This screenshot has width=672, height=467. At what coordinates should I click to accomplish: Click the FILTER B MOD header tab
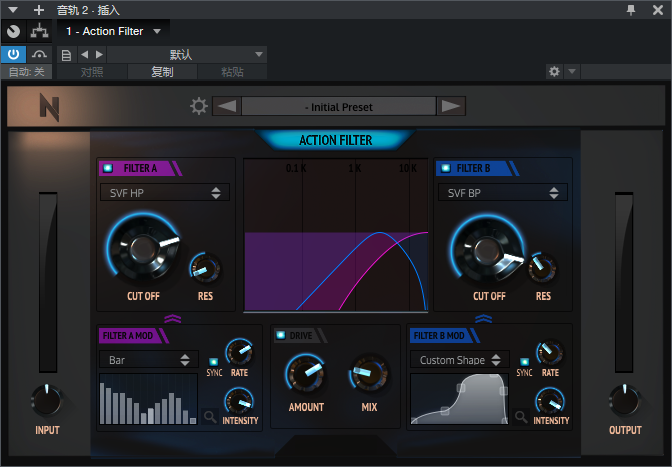point(444,335)
